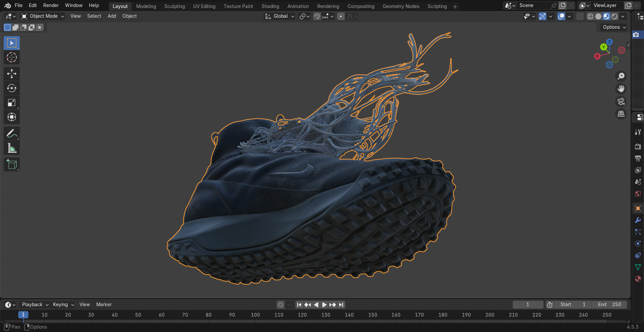The height and width of the screenshot is (332, 644).
Task: Open the Tool properties tab
Action: click(x=638, y=132)
